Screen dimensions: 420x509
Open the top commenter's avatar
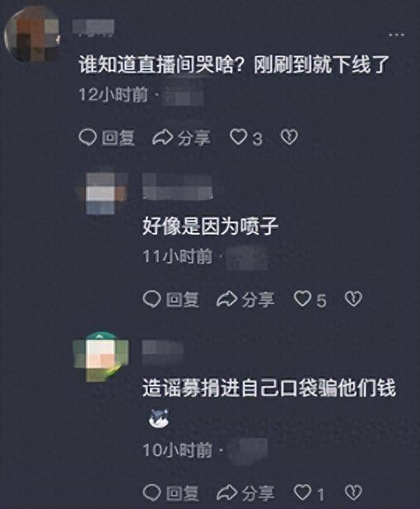(x=33, y=33)
